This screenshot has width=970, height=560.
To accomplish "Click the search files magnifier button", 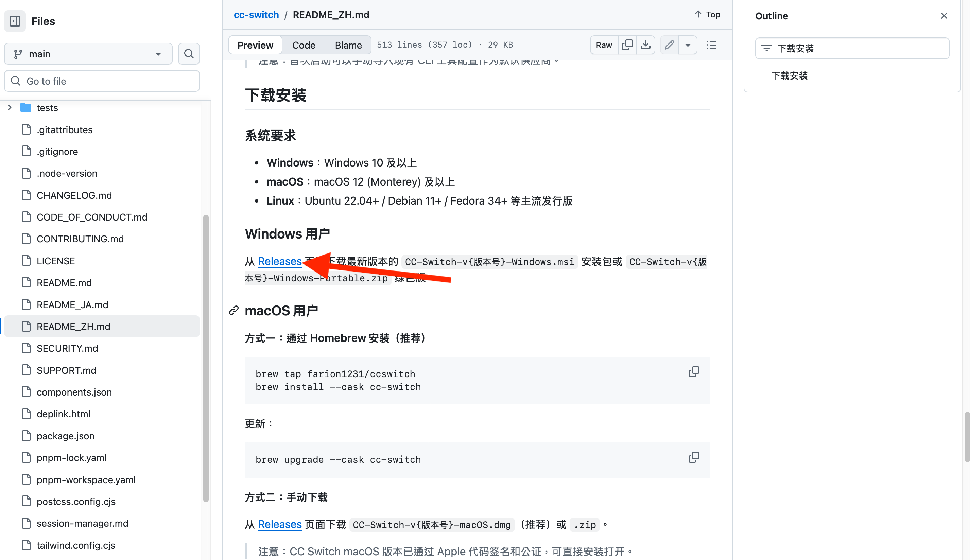I will [189, 54].
